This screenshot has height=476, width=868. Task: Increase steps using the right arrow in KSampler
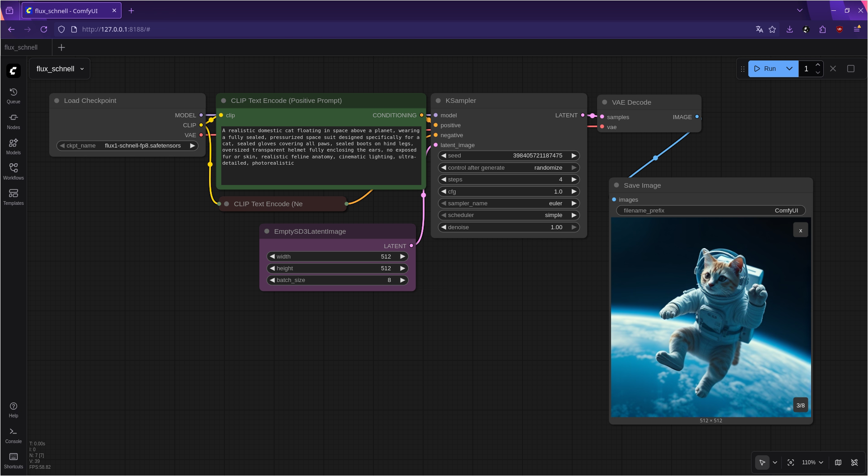pyautogui.click(x=574, y=179)
